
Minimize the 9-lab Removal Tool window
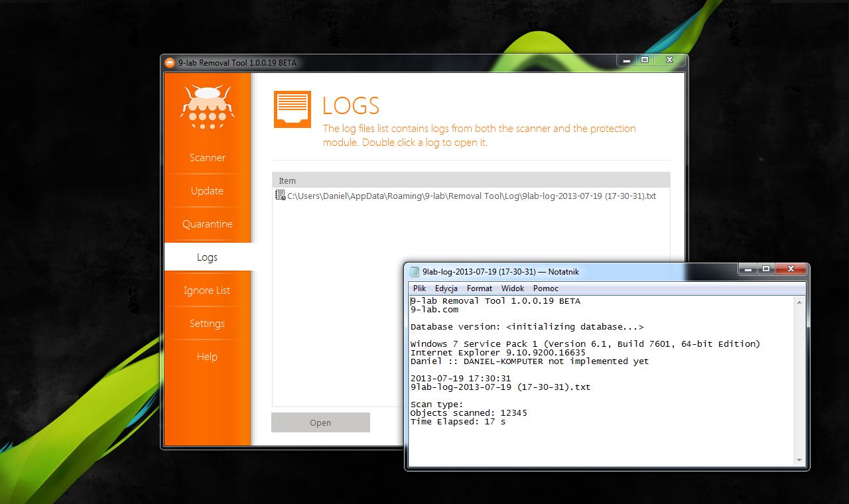click(626, 60)
